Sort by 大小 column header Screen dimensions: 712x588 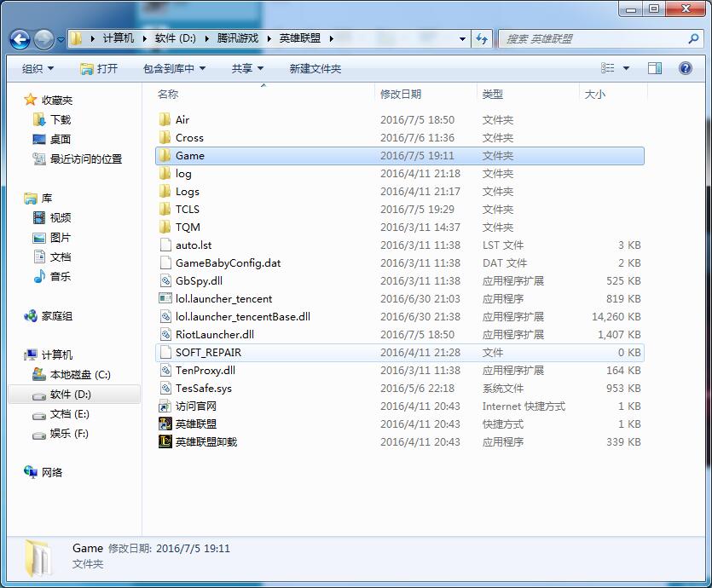tap(595, 95)
